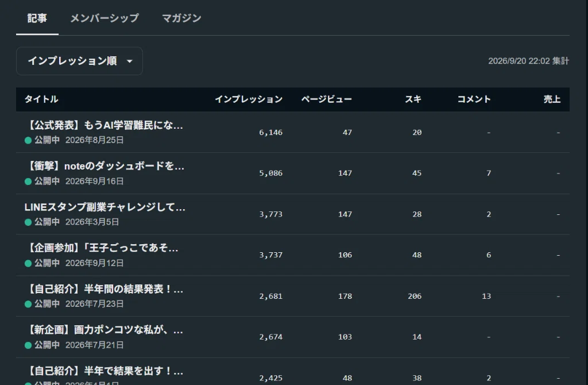Click green status dot beside 2026年9月16日
588x385 pixels.
[28, 182]
